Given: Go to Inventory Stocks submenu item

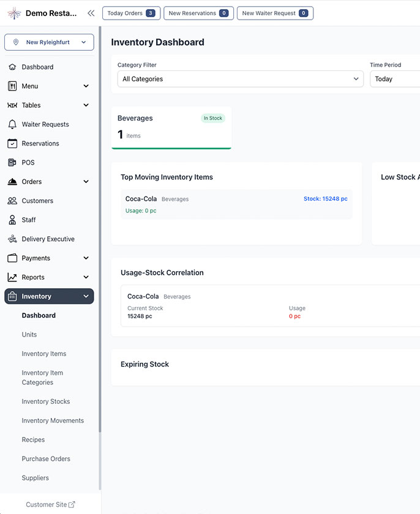Looking at the screenshot, I should [46, 401].
